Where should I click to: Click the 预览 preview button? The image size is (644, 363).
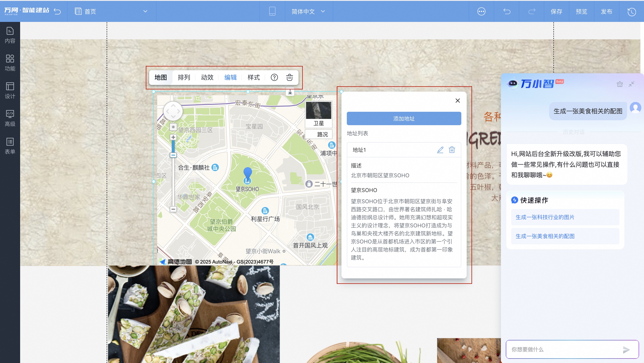(581, 11)
